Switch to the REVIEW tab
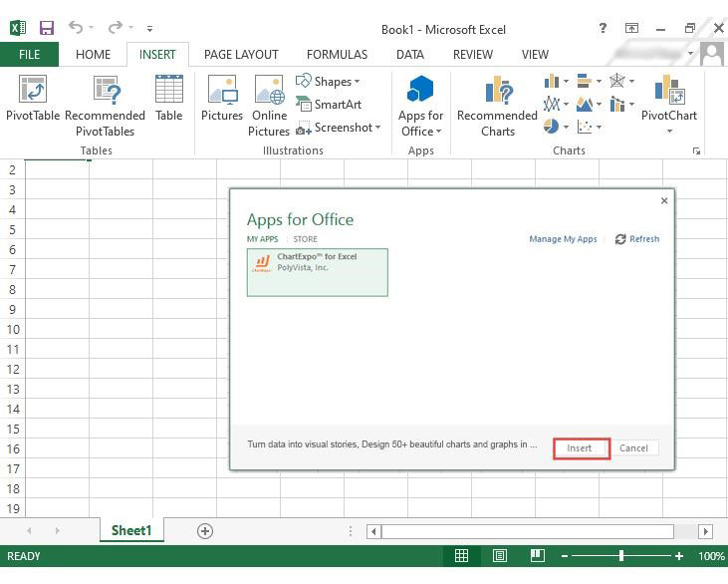Viewport: 728px width, 584px height. [473, 55]
